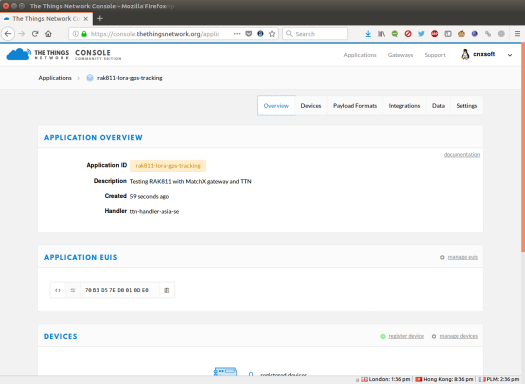Open the Firefox downloads arrow

(368, 34)
